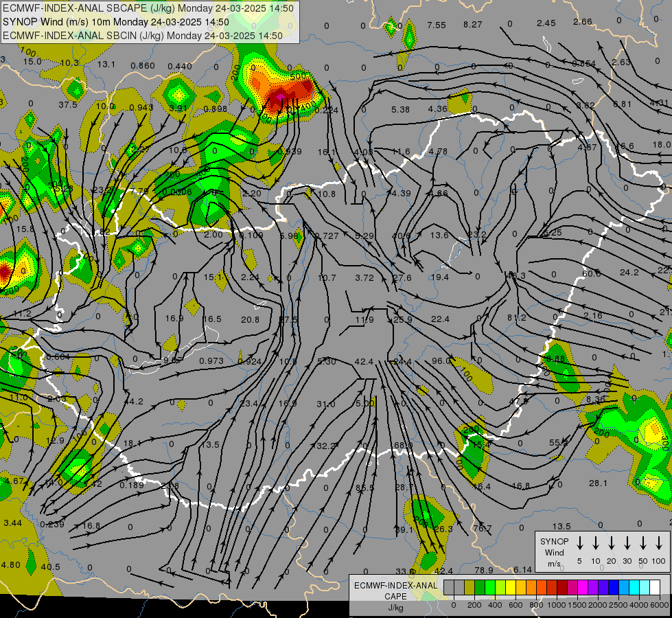Click the 10 m/s wind arrow in legend

[x=595, y=543]
